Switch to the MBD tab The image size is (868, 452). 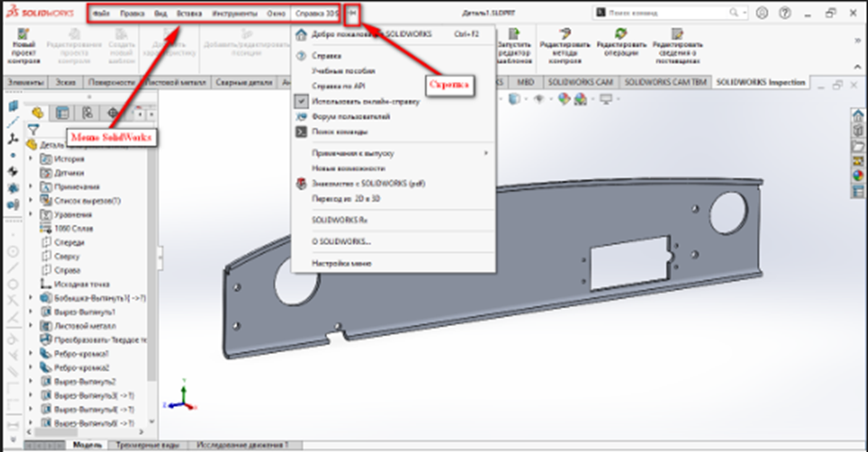pyautogui.click(x=525, y=82)
